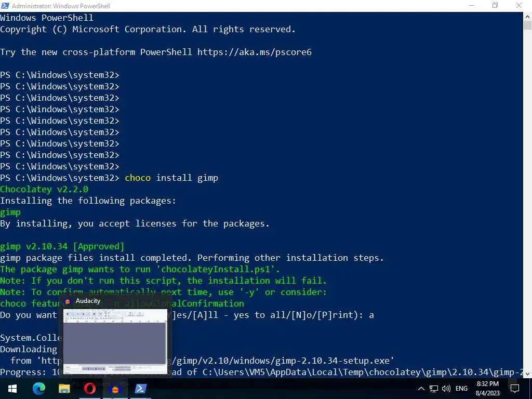Click the Audacity preview title label
This screenshot has width=532, height=399.
point(88,301)
